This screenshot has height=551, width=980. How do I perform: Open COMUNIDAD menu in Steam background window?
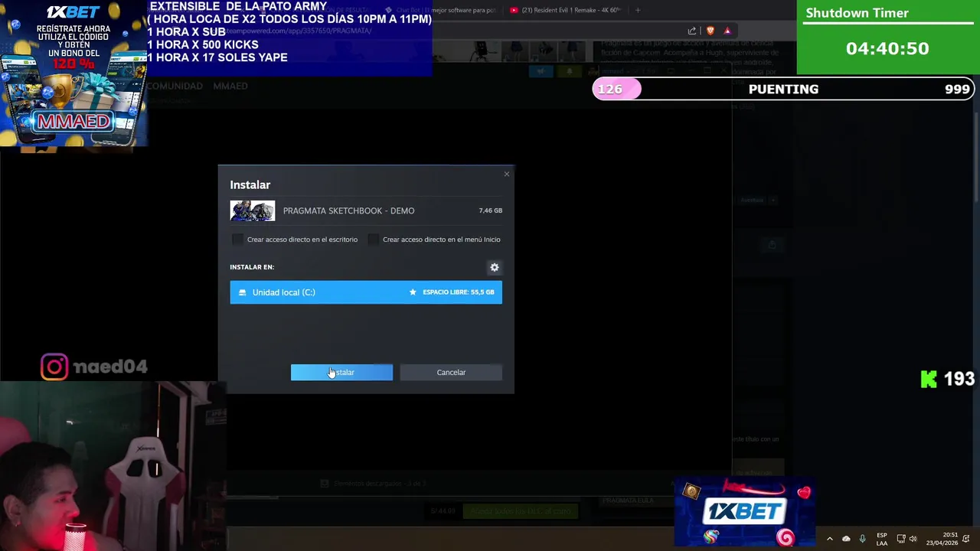[x=175, y=86]
